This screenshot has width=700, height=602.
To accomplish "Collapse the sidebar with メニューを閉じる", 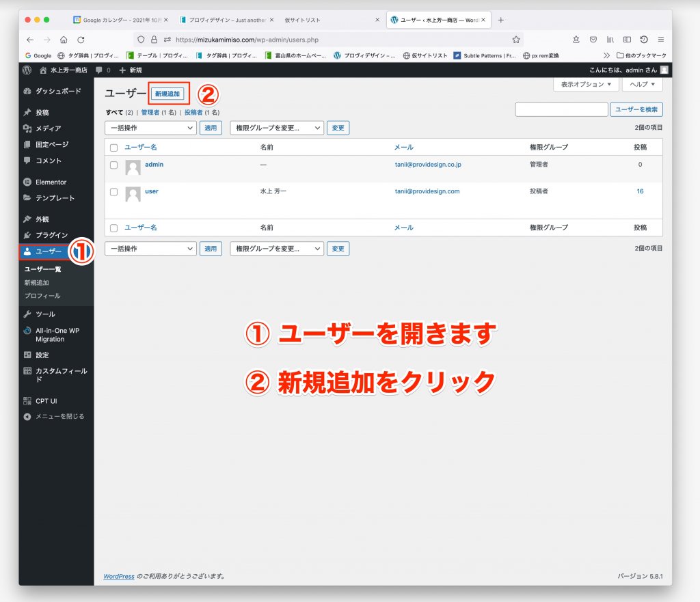I will pos(59,416).
